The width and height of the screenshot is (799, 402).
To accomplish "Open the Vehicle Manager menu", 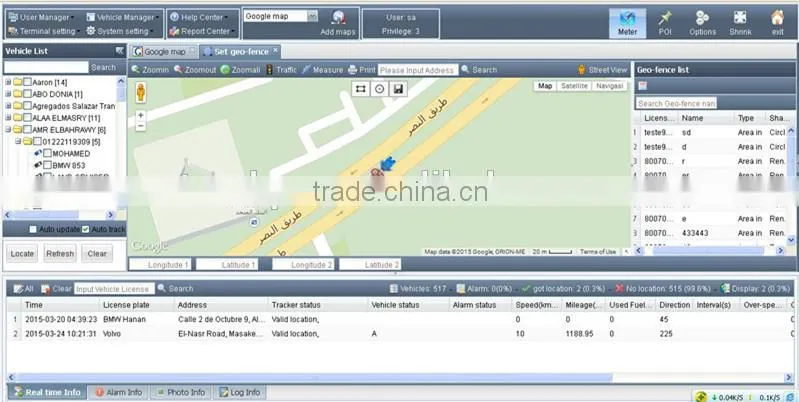I will 123,17.
